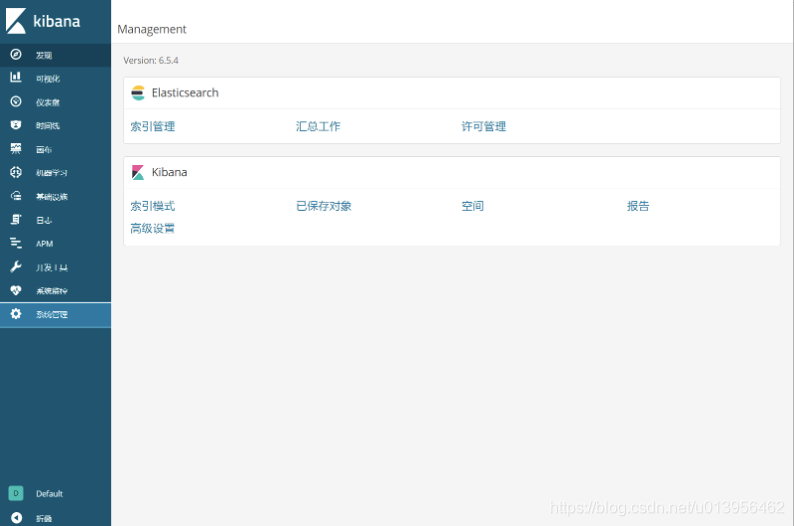Viewport: 794px width, 526px height.
Task: Open Logs (日志) document icon
Action: pos(16,219)
